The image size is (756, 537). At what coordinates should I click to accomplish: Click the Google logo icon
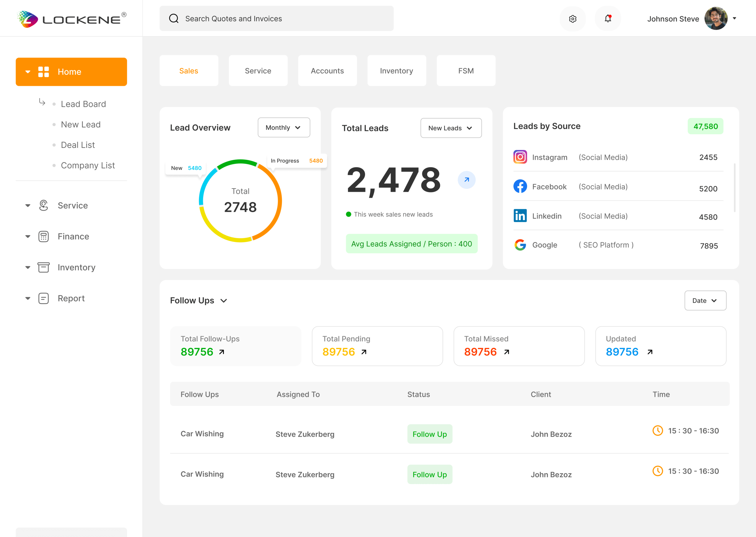pyautogui.click(x=520, y=245)
